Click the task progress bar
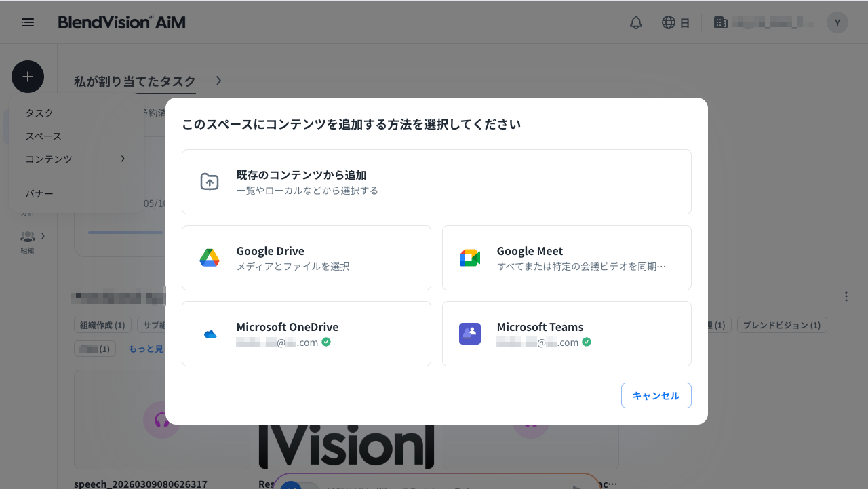Viewport: 868px width, 489px height. (x=125, y=233)
